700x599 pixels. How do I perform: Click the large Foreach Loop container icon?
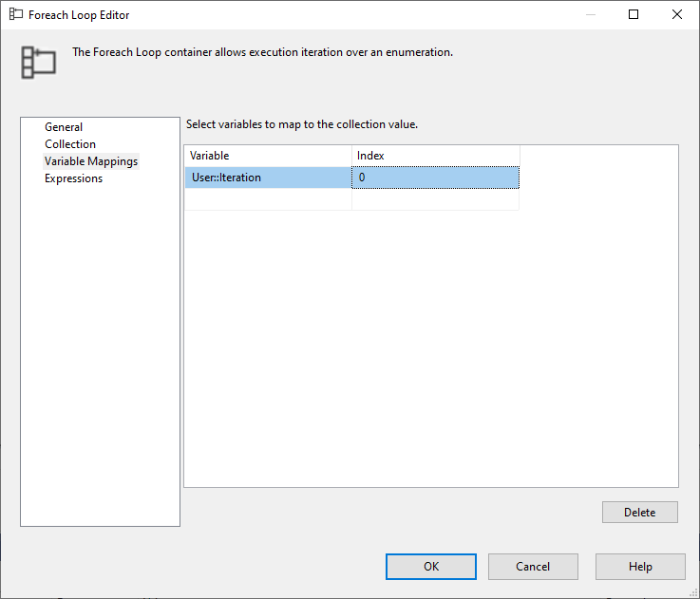click(38, 61)
